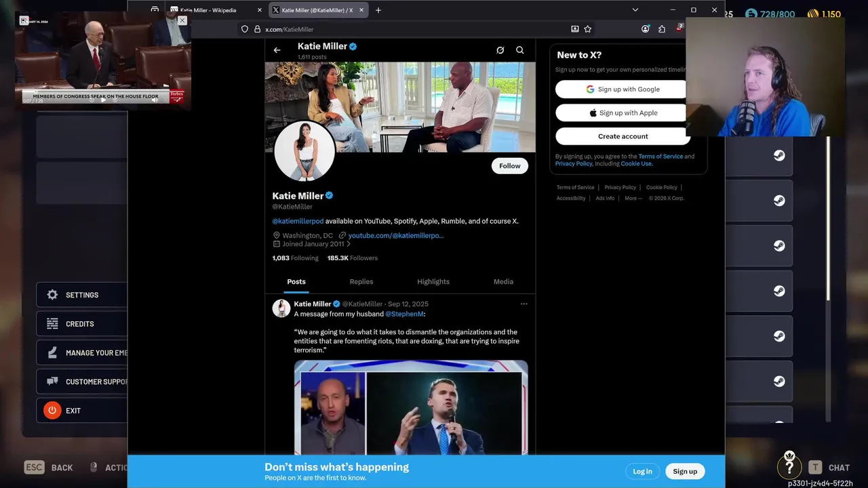868x488 pixels.
Task: Open a new browser tab with the plus icon
Action: click(378, 10)
